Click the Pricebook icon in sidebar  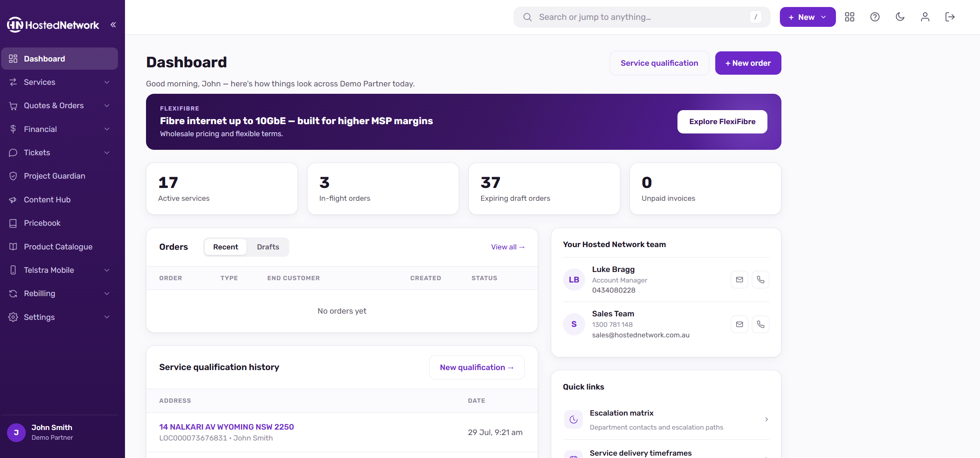pos(13,223)
